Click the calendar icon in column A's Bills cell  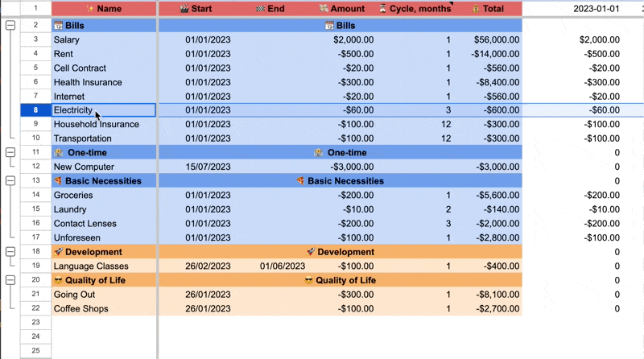click(x=58, y=26)
